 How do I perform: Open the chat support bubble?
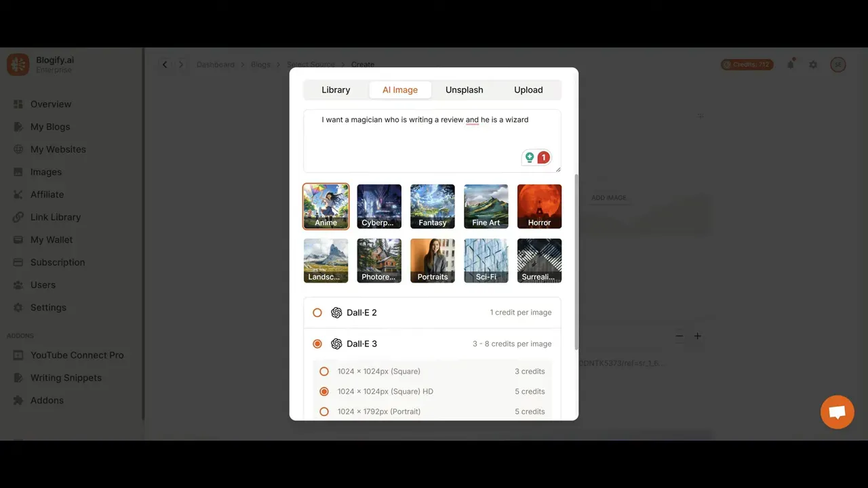(x=837, y=412)
